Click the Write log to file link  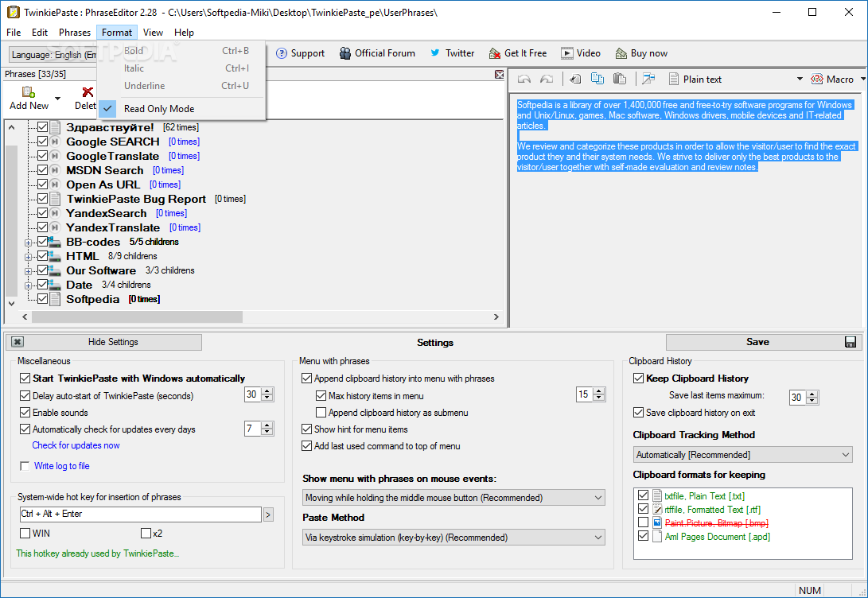click(x=61, y=466)
